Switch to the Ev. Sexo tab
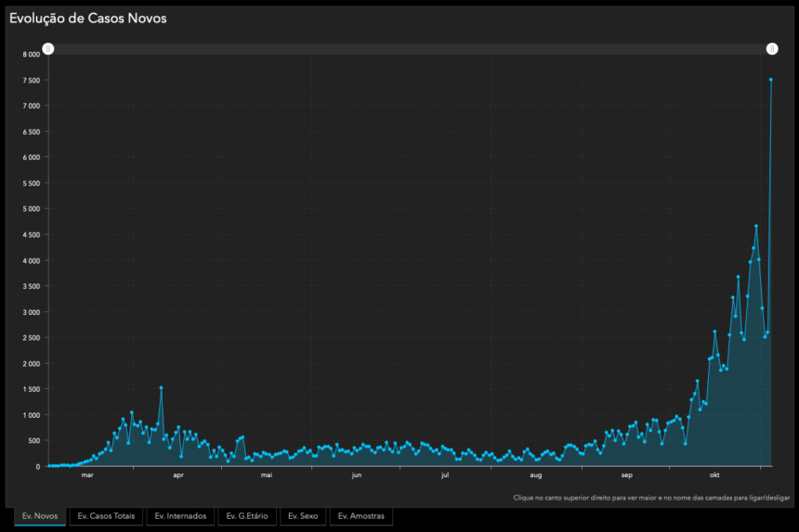Screen dimensions: 799x532 [303, 516]
